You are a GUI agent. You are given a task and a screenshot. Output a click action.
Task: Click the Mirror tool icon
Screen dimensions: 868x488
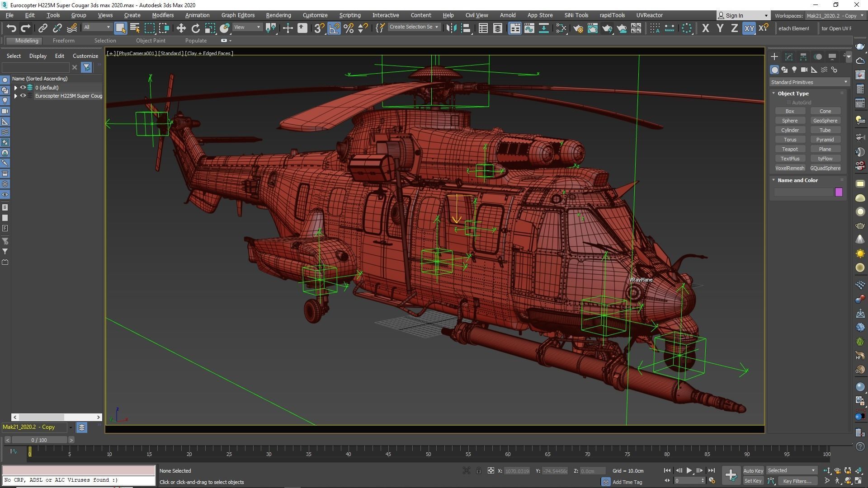451,28
